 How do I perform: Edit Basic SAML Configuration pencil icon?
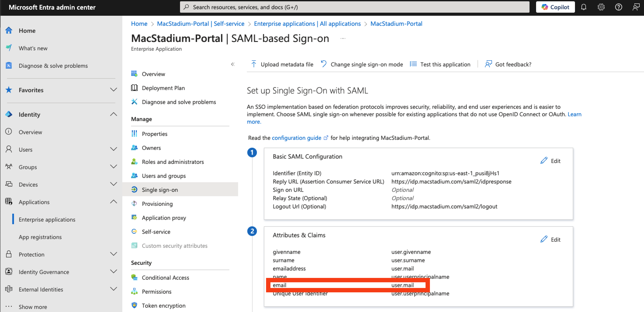click(544, 161)
